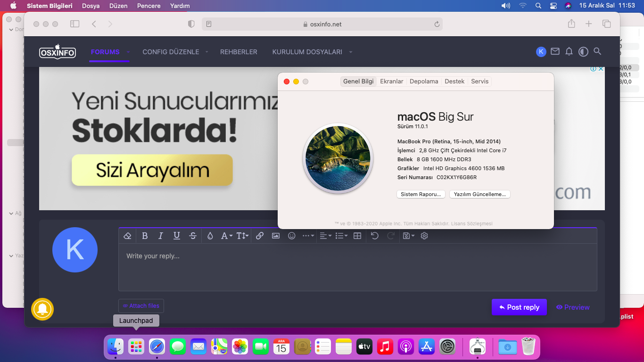Open the text alignment dropdown

point(325,236)
